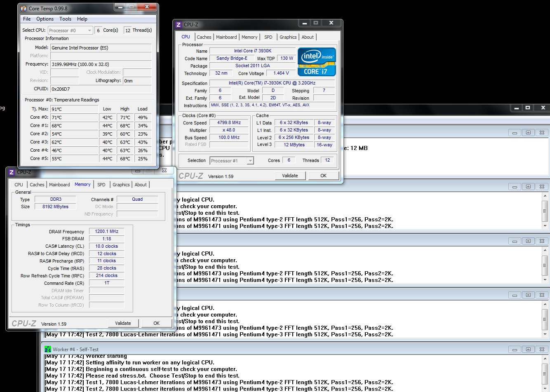This screenshot has width=550, height=392.
Task: Click the Core Voltage value '1.464 V'
Action: (281, 73)
